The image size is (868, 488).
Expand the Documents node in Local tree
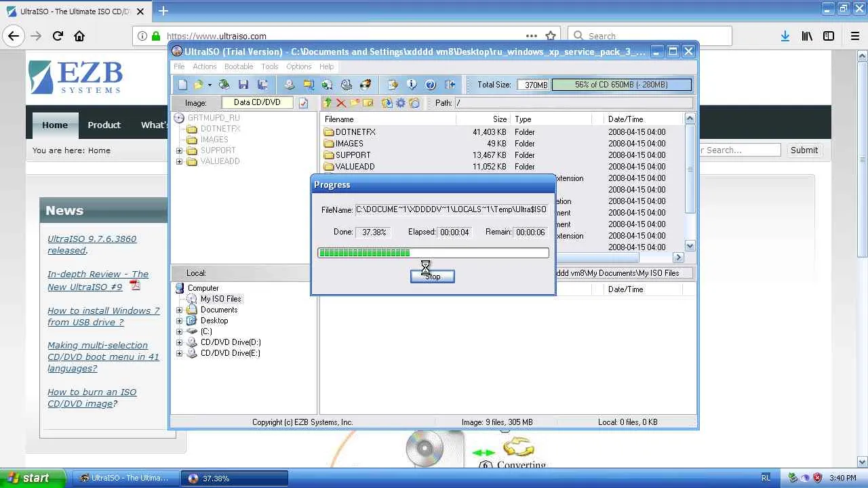pos(179,310)
